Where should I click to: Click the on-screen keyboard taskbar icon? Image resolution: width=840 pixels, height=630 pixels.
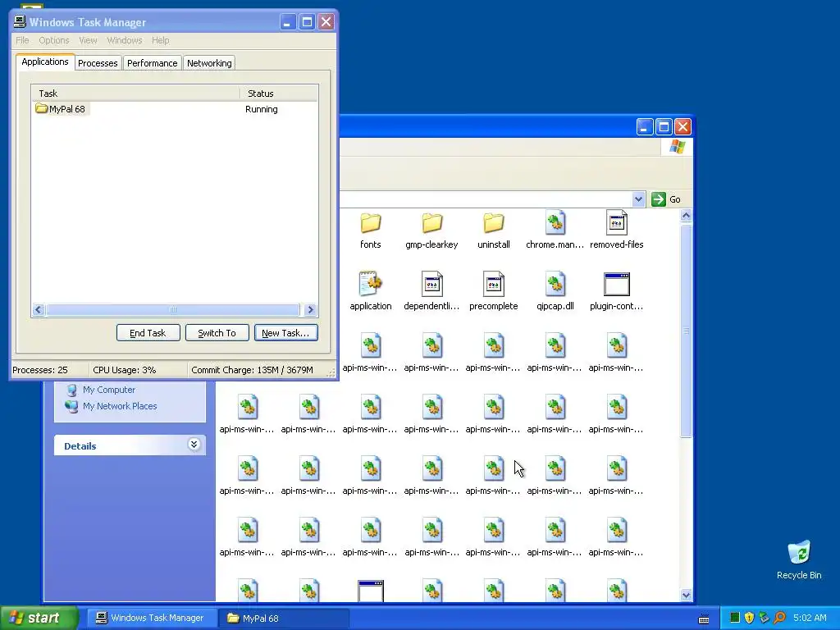pyautogui.click(x=704, y=619)
